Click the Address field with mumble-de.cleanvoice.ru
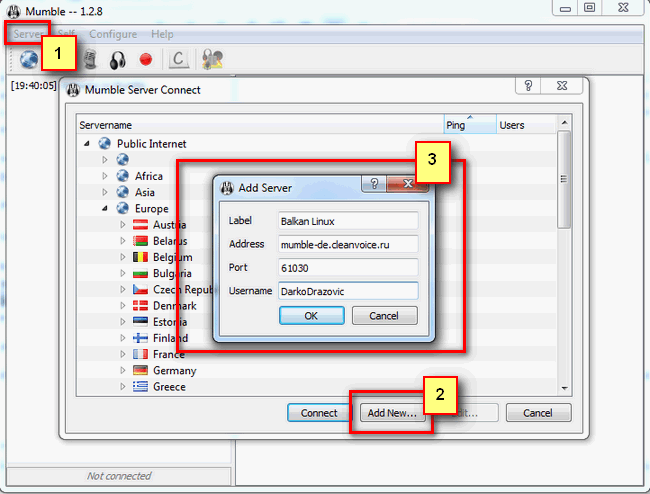The width and height of the screenshot is (650, 494). pos(348,245)
